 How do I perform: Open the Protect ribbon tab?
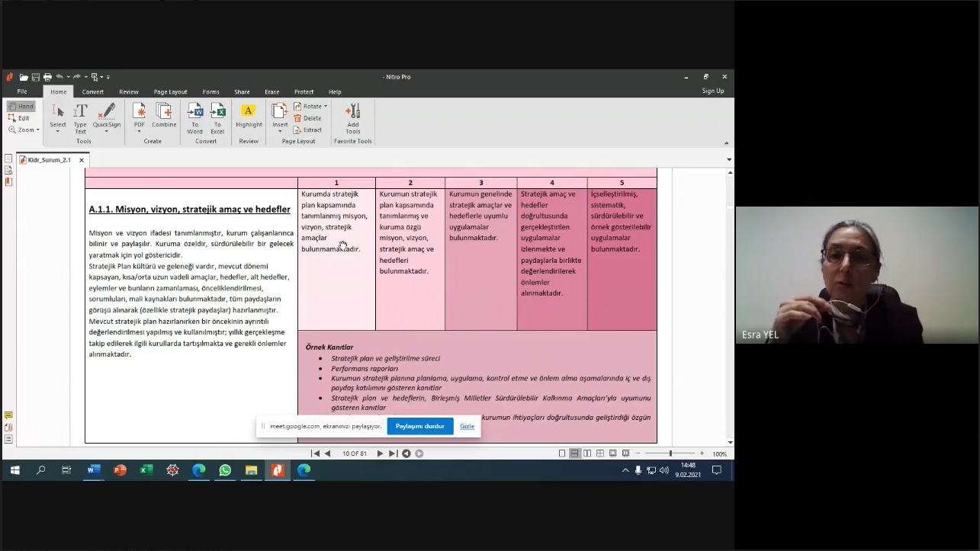point(304,92)
